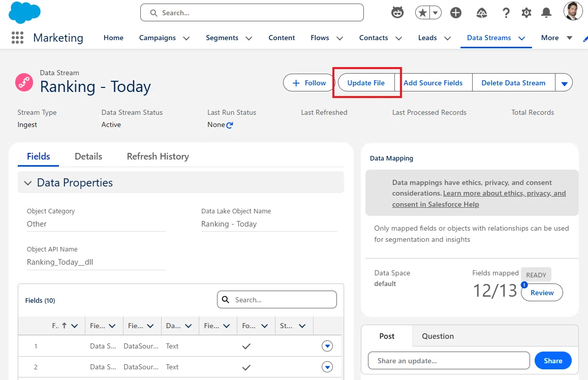
Task: Switch to the Refresh History tab
Action: coord(158,156)
